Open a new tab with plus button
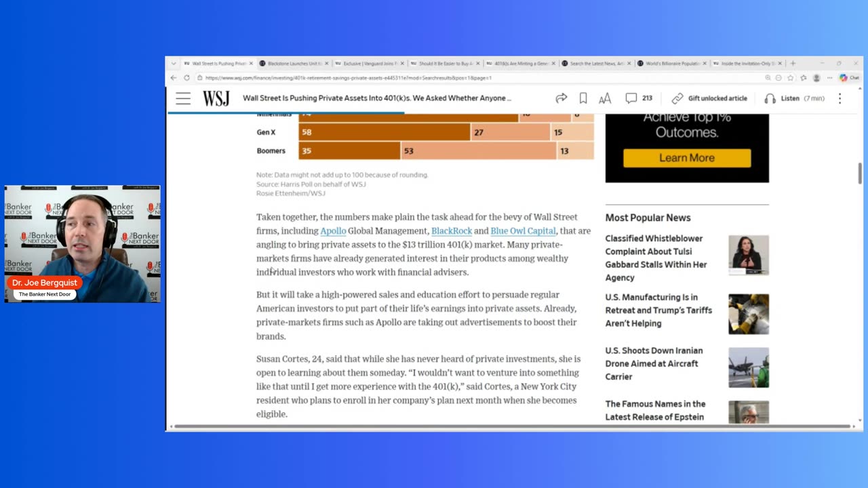The width and height of the screenshot is (868, 488). [x=793, y=64]
